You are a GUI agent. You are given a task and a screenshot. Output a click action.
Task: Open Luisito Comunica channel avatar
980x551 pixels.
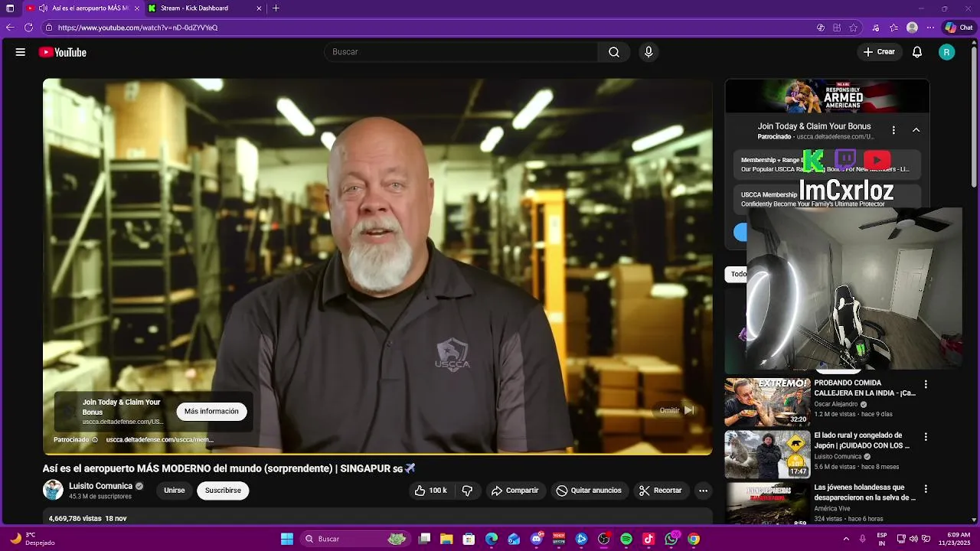53,490
